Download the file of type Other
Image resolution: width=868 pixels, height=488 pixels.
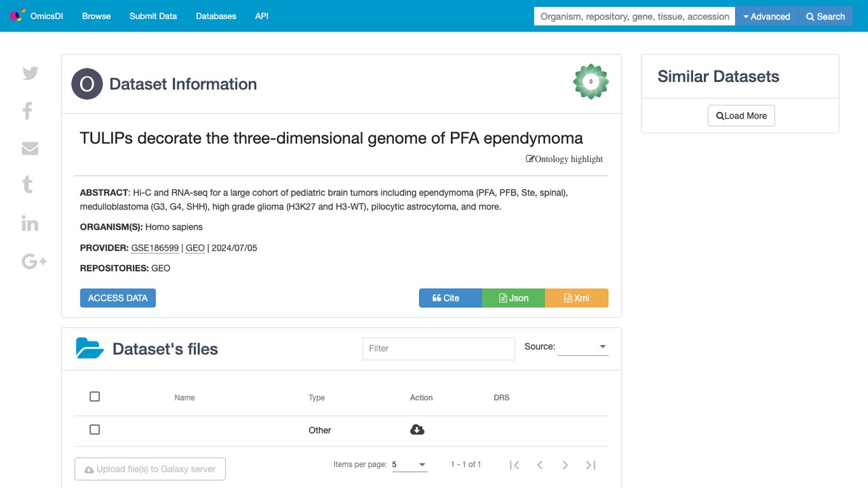[x=417, y=430]
